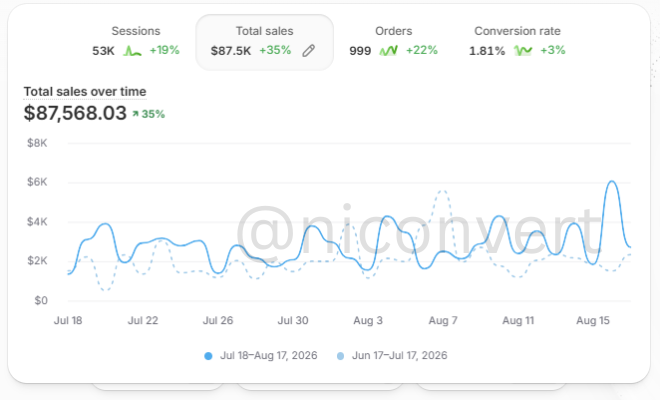
Task: Click the dark blue legend dot
Action: (208, 356)
